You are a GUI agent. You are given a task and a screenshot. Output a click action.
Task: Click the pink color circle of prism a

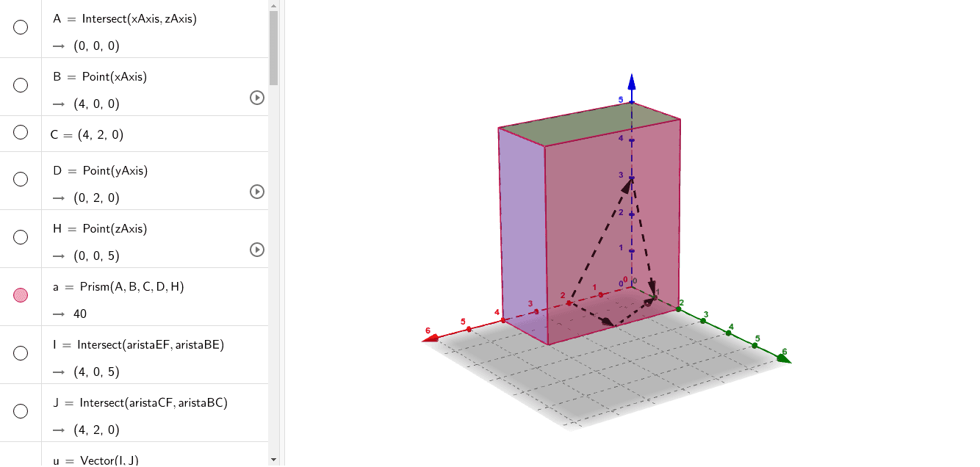click(21, 294)
